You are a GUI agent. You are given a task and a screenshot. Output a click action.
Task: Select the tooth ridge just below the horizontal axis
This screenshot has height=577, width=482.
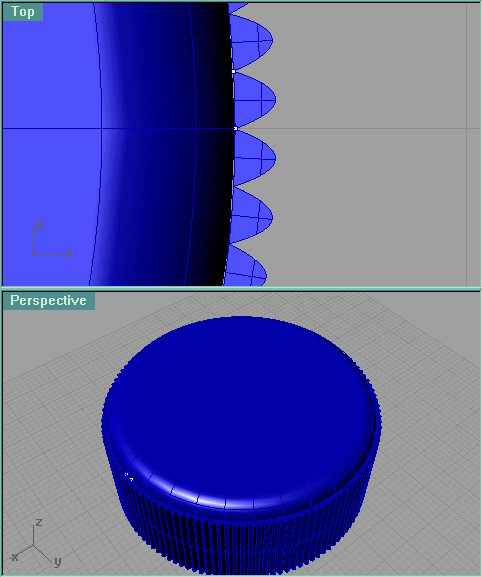tap(254, 157)
